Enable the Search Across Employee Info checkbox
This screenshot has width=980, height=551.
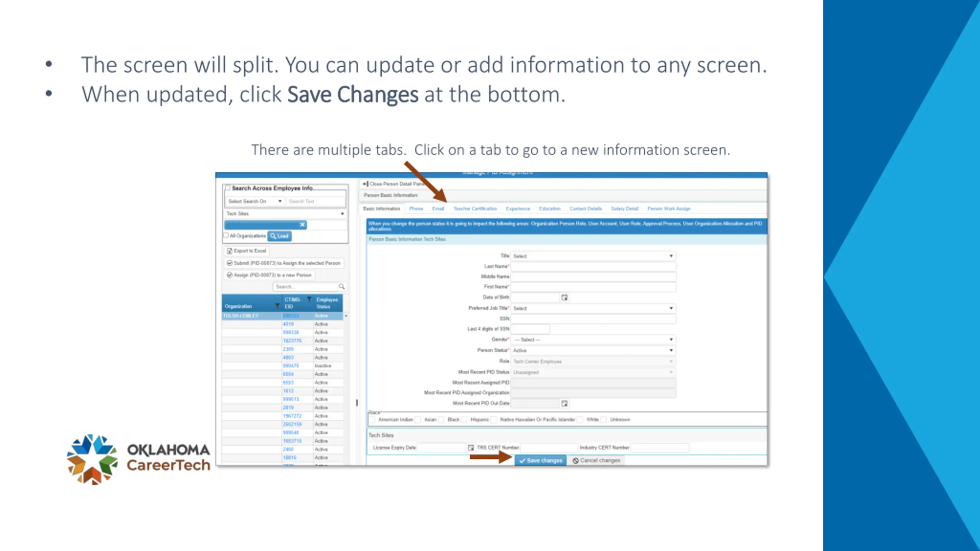point(228,188)
